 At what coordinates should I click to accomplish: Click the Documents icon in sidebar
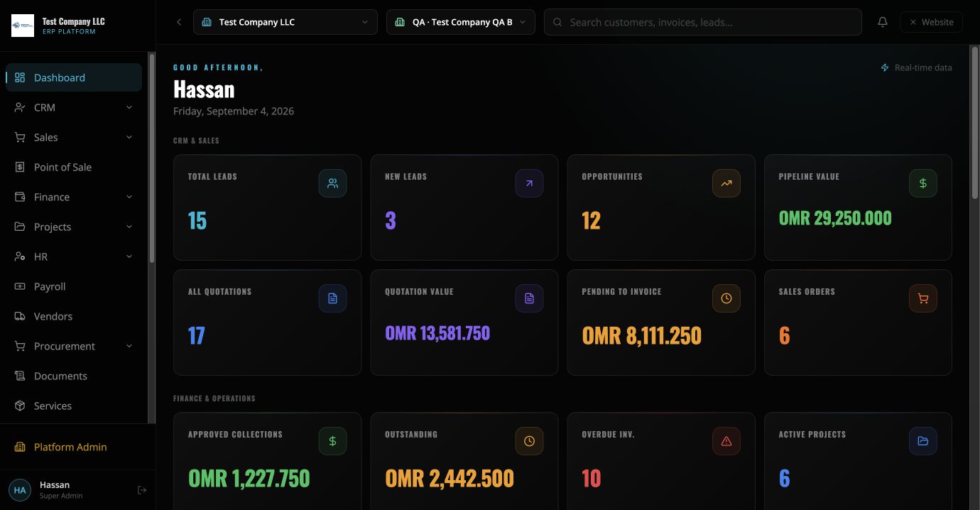pos(20,376)
